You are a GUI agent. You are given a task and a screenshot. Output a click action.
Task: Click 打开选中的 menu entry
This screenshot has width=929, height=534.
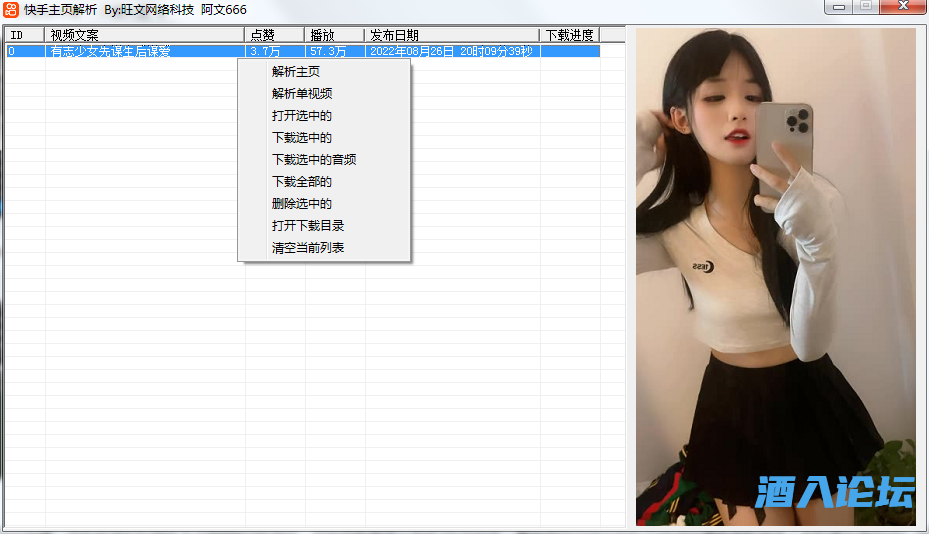click(x=302, y=116)
